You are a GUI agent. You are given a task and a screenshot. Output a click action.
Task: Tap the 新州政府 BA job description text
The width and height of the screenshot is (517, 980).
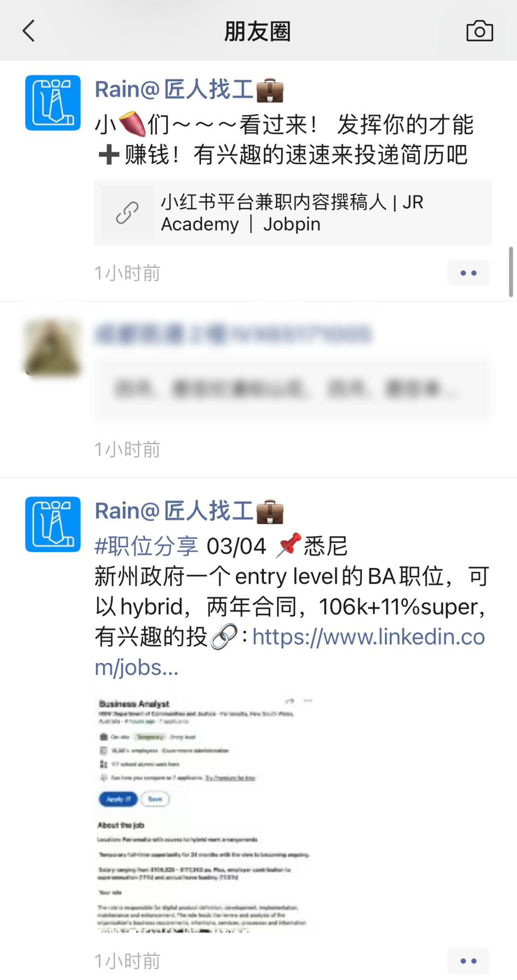pos(292,591)
